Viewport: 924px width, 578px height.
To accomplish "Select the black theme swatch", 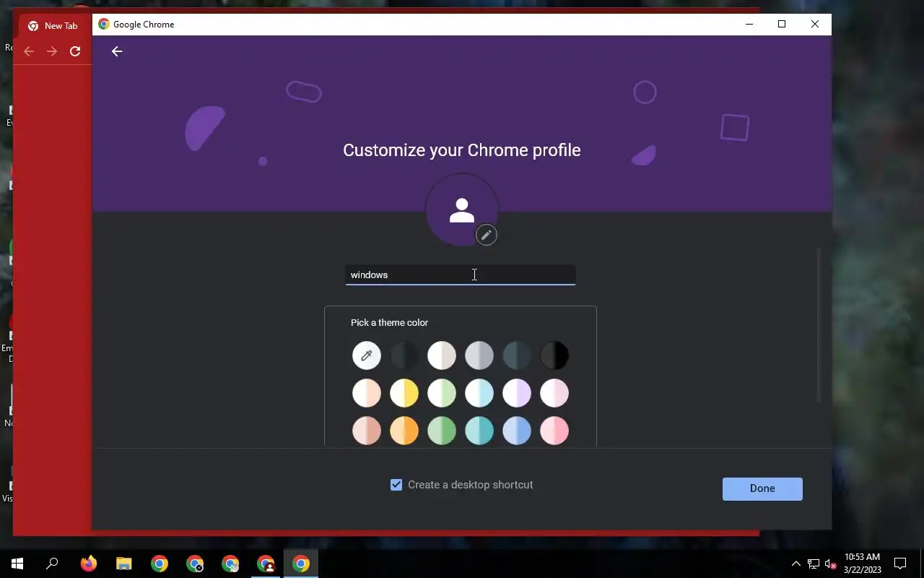I will pyautogui.click(x=554, y=355).
